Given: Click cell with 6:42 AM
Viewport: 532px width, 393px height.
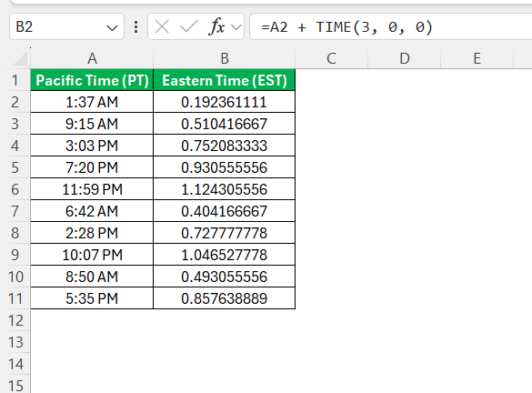Looking at the screenshot, I should point(92,211).
